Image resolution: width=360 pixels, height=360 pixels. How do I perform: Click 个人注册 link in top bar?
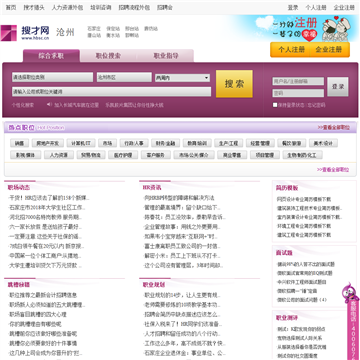316,7
